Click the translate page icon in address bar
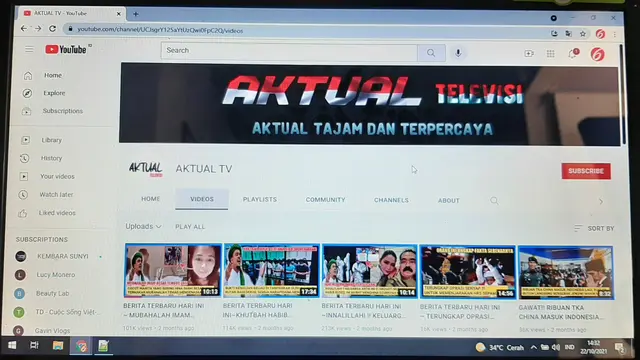640x360 pixels. pyautogui.click(x=569, y=33)
